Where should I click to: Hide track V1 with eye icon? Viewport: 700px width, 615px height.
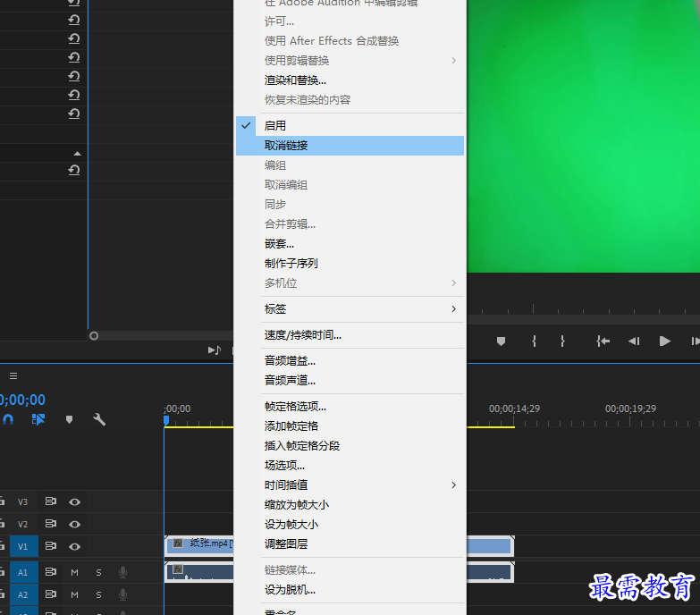coord(74,546)
